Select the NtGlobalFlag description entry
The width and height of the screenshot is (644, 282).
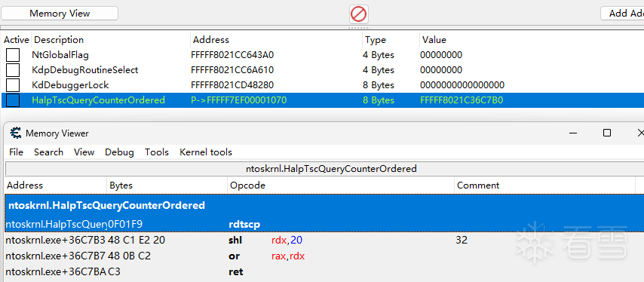60,55
